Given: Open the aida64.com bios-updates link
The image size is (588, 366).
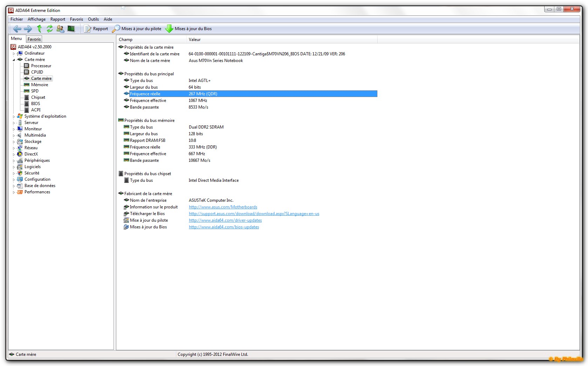Looking at the screenshot, I should coord(224,227).
